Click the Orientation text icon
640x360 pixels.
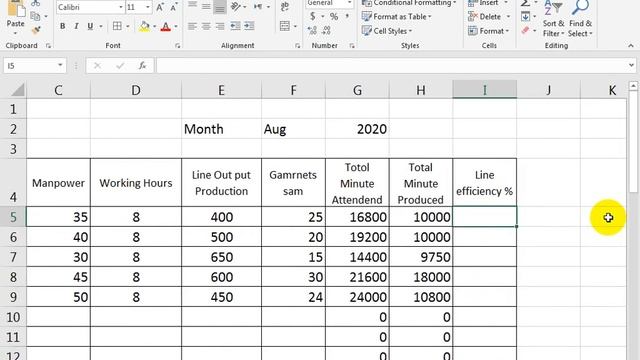(236, 7)
